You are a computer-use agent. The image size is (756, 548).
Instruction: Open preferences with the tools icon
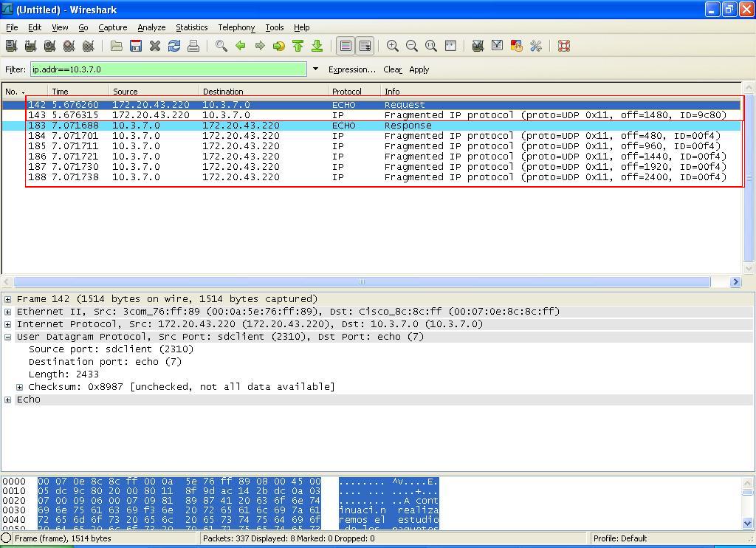(536, 46)
